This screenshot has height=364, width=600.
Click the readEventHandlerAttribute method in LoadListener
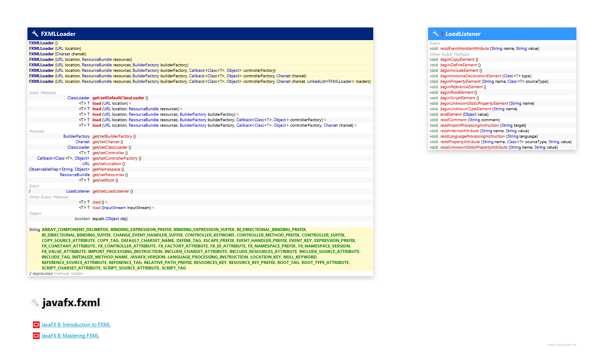tap(464, 49)
